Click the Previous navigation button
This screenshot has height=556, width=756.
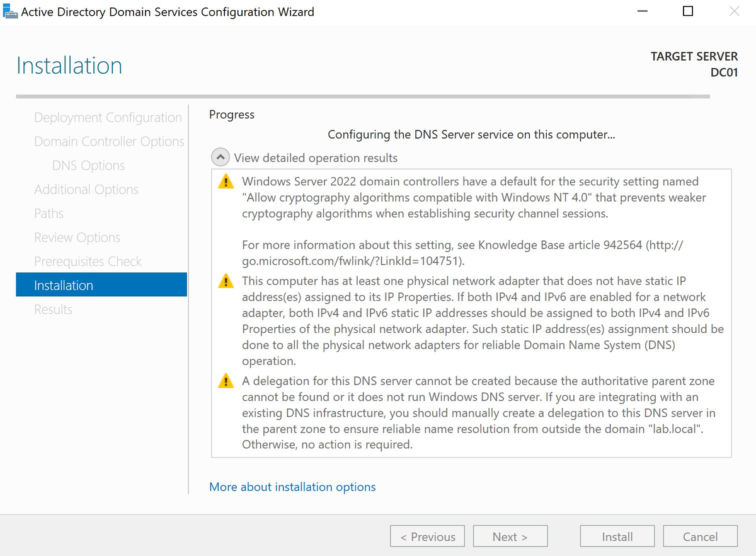click(427, 536)
